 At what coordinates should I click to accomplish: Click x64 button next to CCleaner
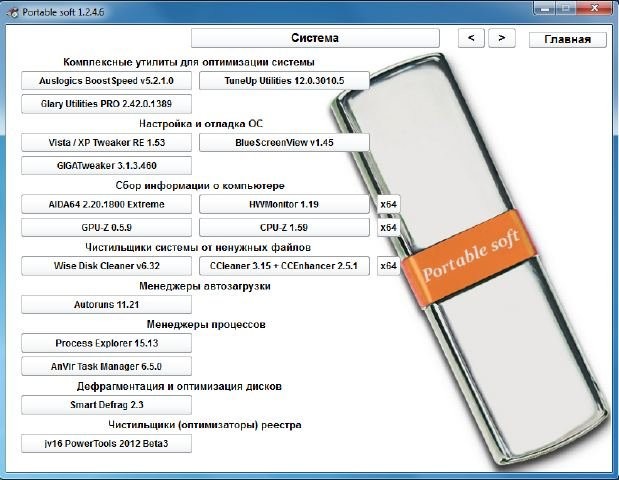(x=388, y=266)
